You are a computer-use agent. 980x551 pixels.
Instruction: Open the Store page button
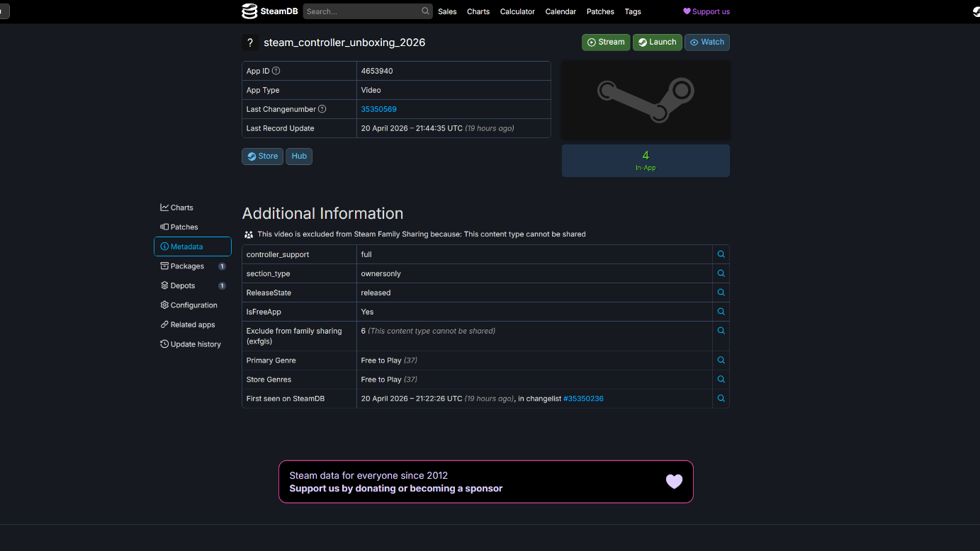(262, 157)
